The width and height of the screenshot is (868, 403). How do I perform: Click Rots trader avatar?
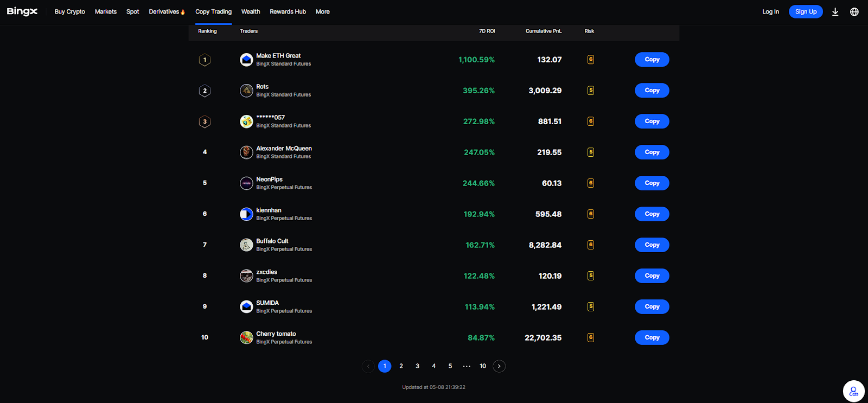pos(246,91)
